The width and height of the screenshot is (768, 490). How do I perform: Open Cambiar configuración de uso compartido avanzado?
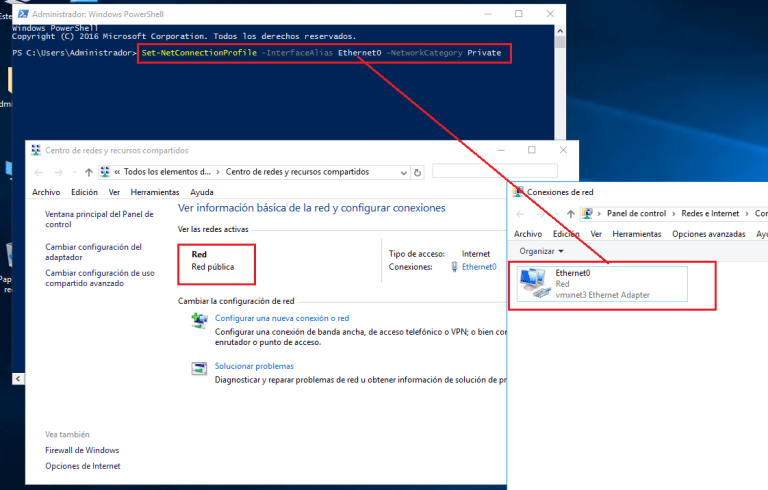pos(100,278)
